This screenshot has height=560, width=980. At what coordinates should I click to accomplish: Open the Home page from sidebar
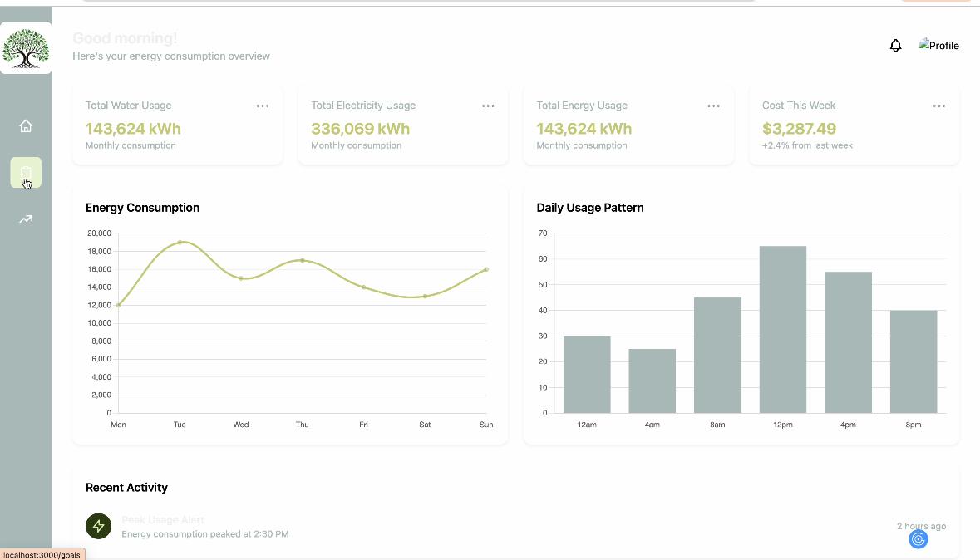(26, 125)
